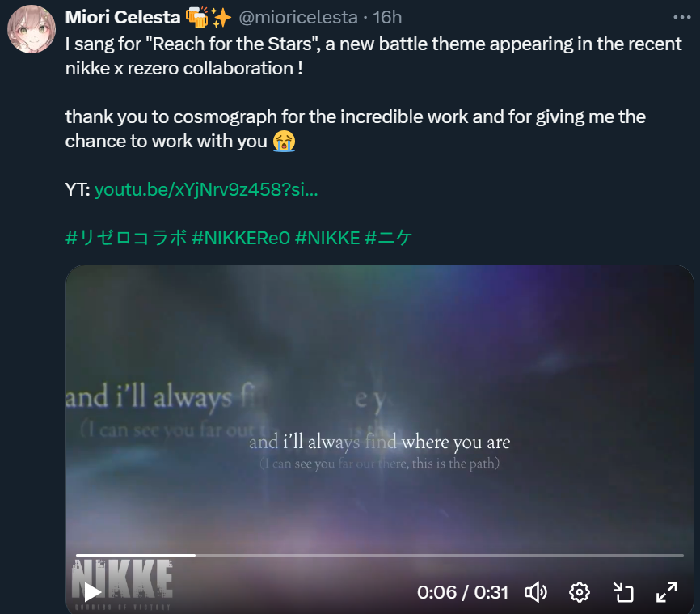Mute the video volume
Viewport: 700px width, 614px height.
click(x=536, y=592)
